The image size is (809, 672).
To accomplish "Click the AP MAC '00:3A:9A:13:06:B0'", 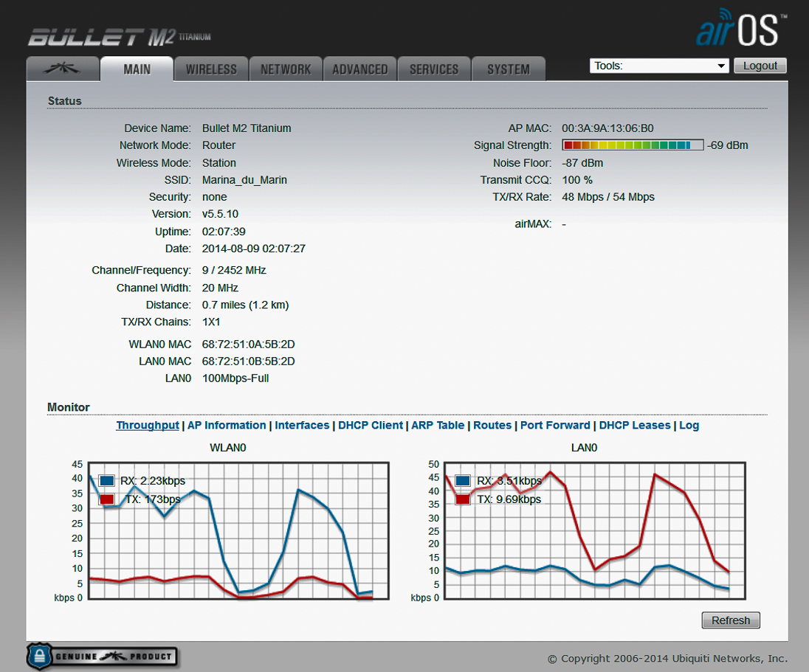I will [x=607, y=128].
